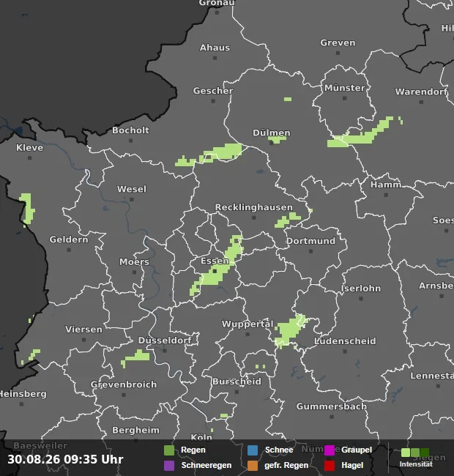This screenshot has height=476, width=454.
Task: Click the Wesel city marker dot
Action: [131, 199]
